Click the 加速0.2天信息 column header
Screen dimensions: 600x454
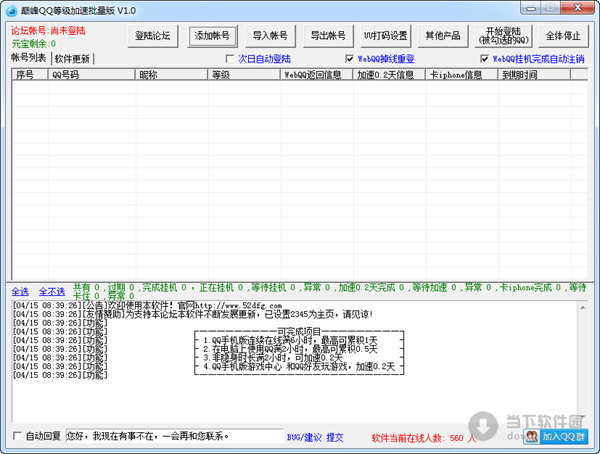click(x=389, y=75)
